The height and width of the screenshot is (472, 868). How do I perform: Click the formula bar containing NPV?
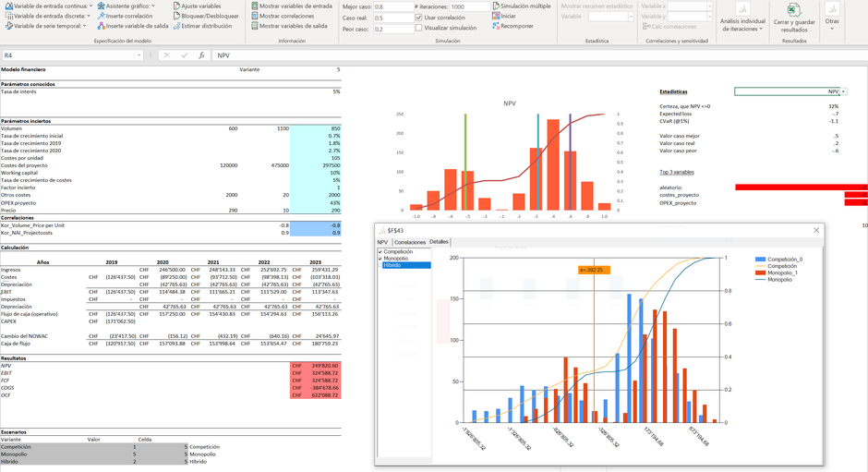point(540,55)
